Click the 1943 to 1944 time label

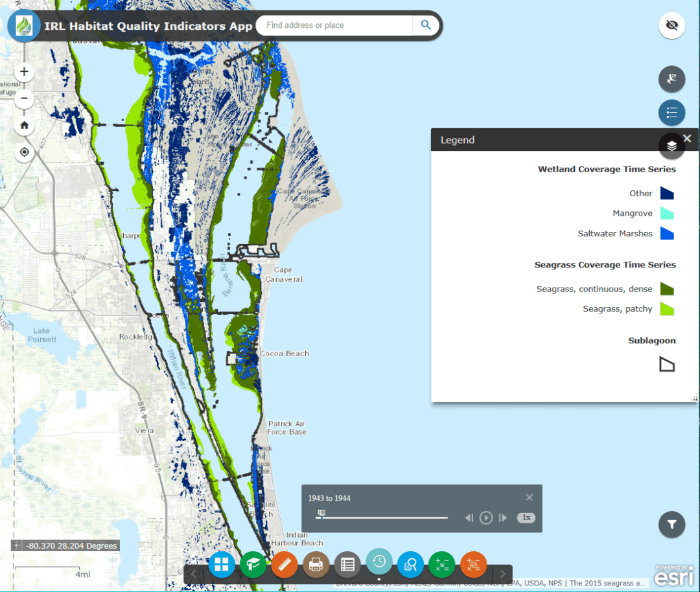tap(329, 498)
